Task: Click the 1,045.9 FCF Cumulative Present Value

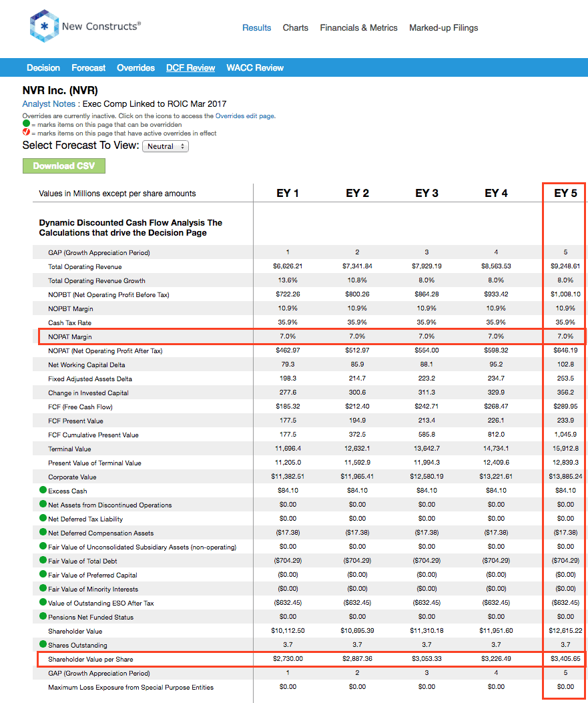Action: click(565, 434)
